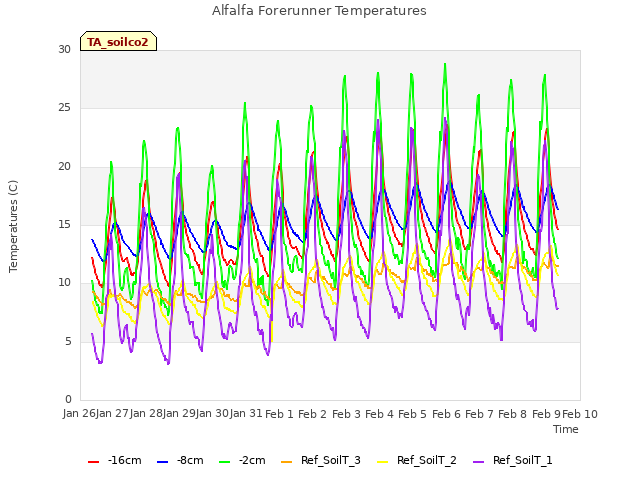Click the 30 y-axis tick label
The height and width of the screenshot is (480, 640).
click(64, 49)
